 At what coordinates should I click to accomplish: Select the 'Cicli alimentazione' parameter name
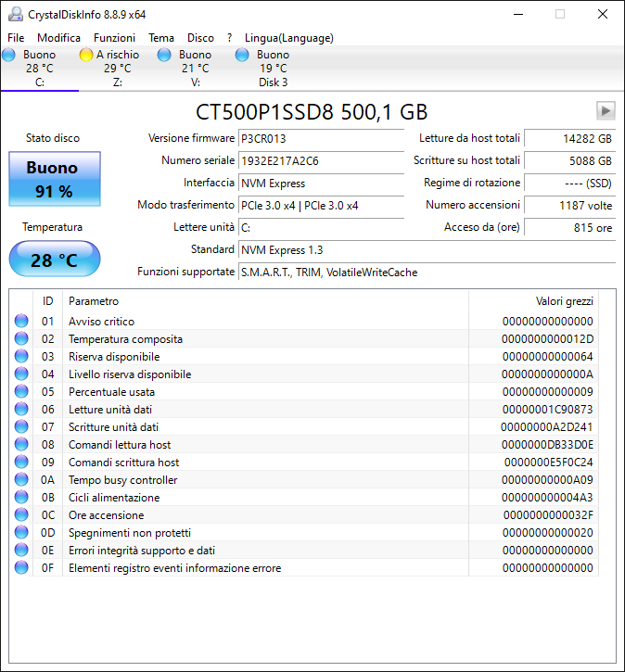114,497
